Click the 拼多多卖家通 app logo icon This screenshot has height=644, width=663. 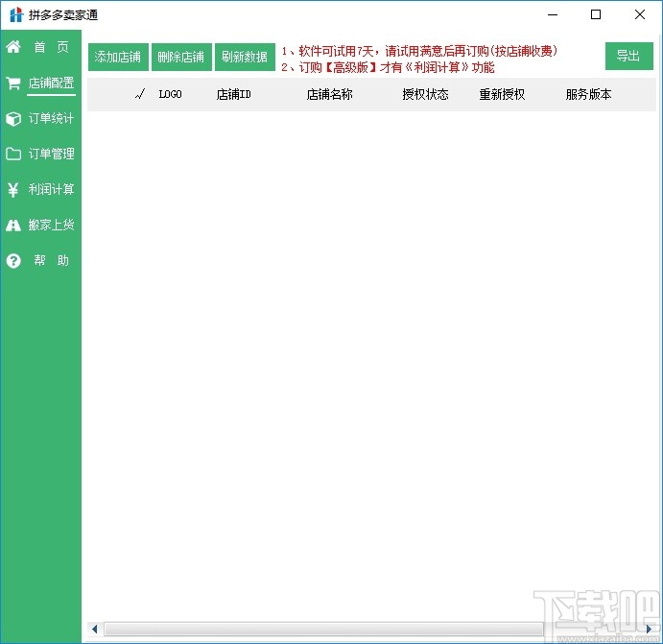[16, 14]
